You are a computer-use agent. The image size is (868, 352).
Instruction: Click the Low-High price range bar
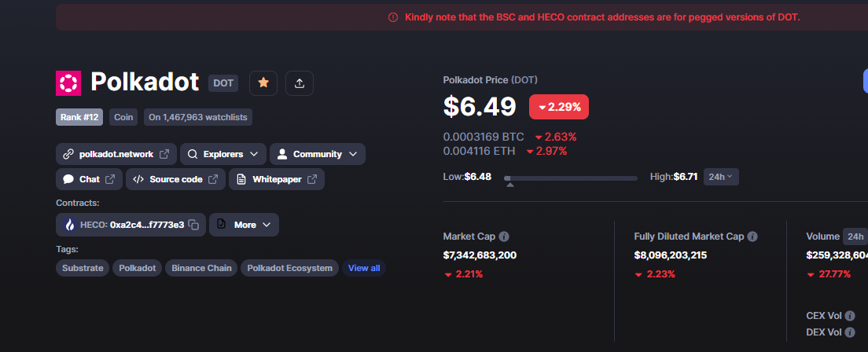coord(571,178)
